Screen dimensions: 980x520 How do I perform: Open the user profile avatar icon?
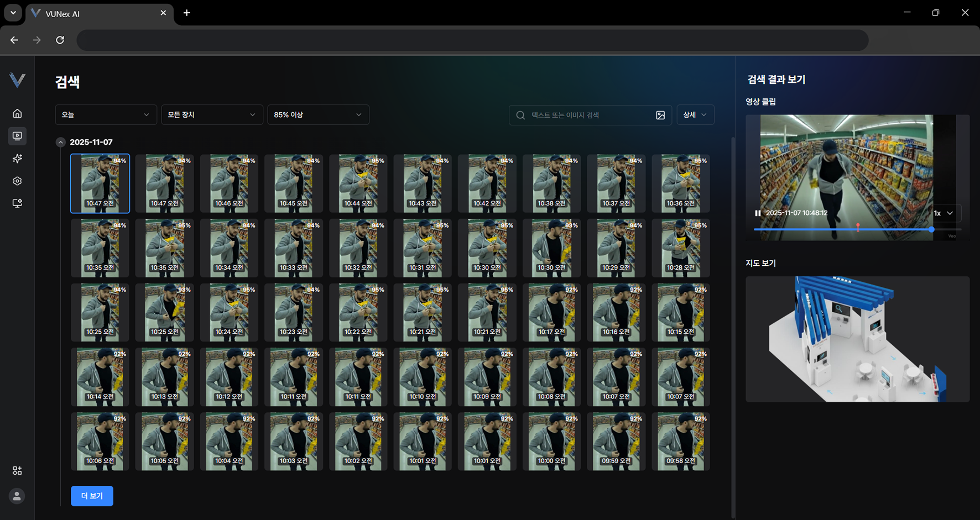[x=17, y=496]
